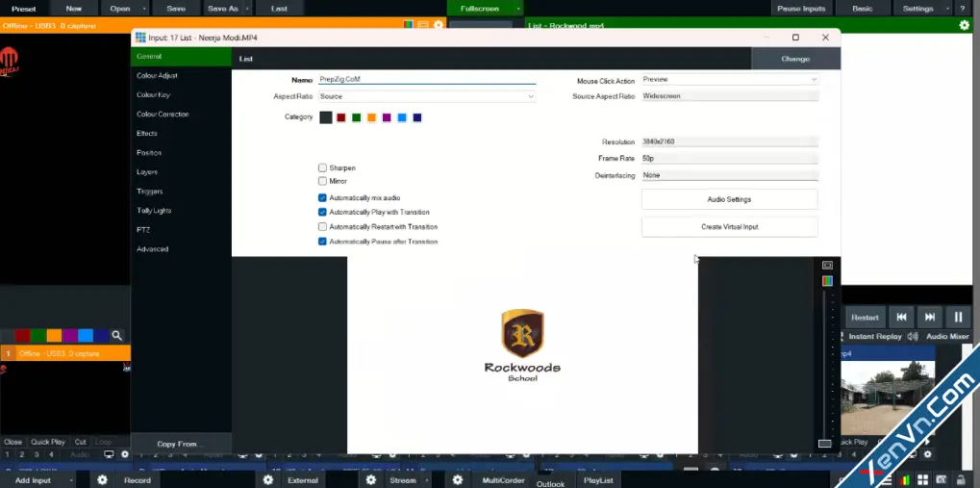Click the Pause Inputs button

(801, 9)
